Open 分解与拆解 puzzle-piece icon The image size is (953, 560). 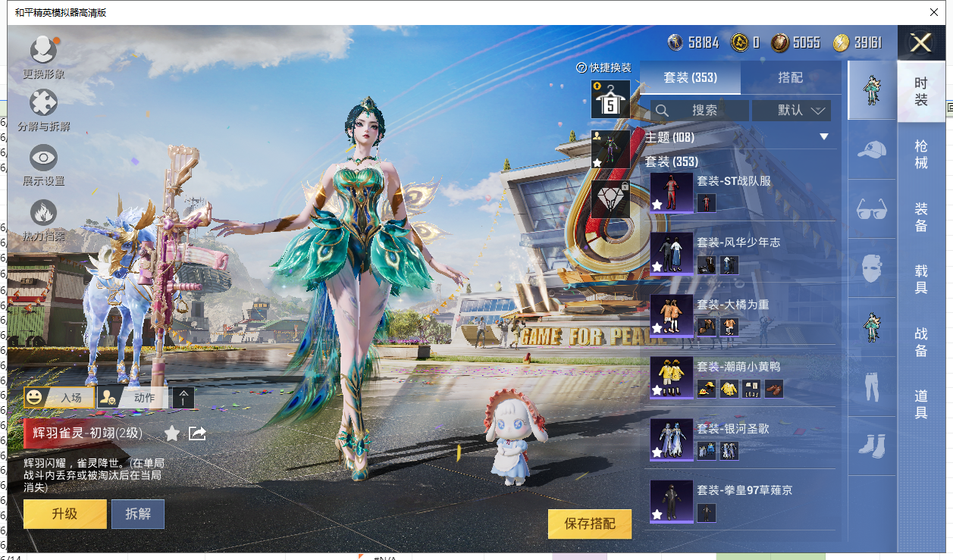click(x=43, y=103)
